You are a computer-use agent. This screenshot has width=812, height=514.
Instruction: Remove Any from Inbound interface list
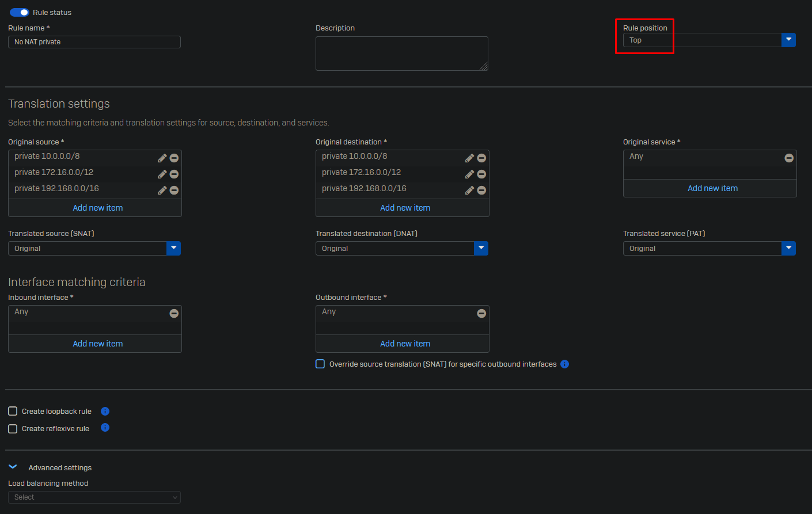coord(174,313)
